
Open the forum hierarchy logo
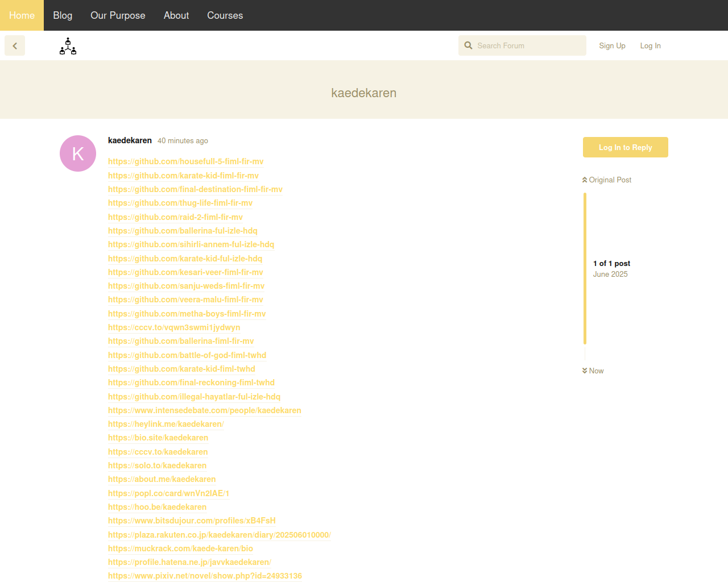68,46
